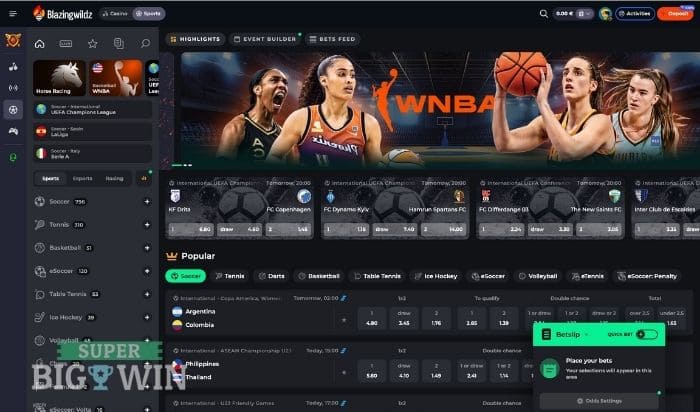Switch to the Sports tab in header
The width and height of the screenshot is (700, 412).
[149, 14]
